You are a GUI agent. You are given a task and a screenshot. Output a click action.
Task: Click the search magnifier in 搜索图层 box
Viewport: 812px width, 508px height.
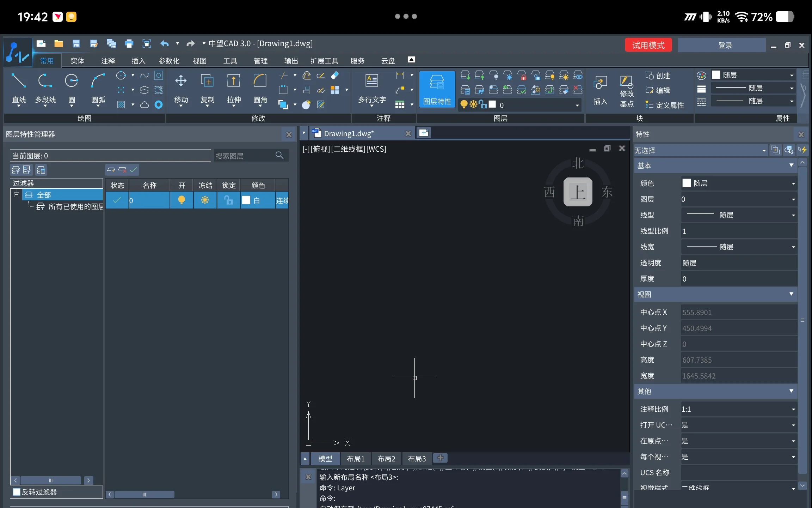coord(279,155)
